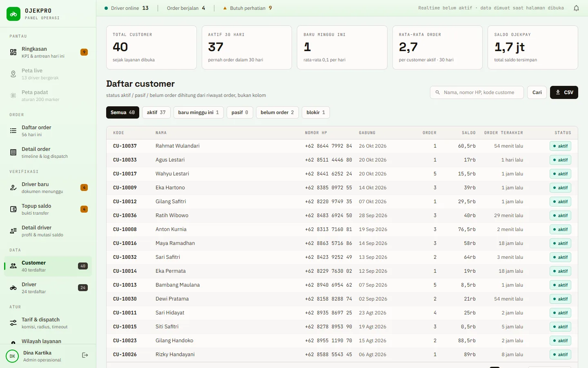Click the ORDER column header

(x=429, y=133)
